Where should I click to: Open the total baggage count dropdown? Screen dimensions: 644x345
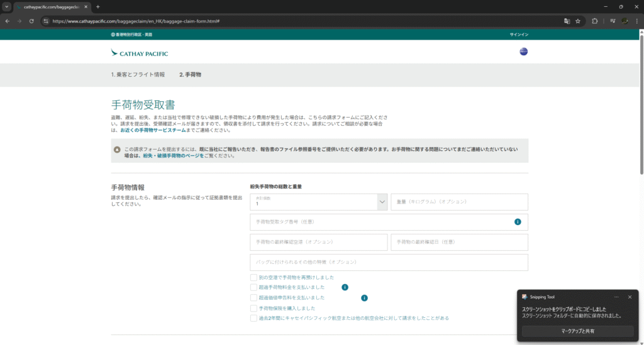coord(382,202)
